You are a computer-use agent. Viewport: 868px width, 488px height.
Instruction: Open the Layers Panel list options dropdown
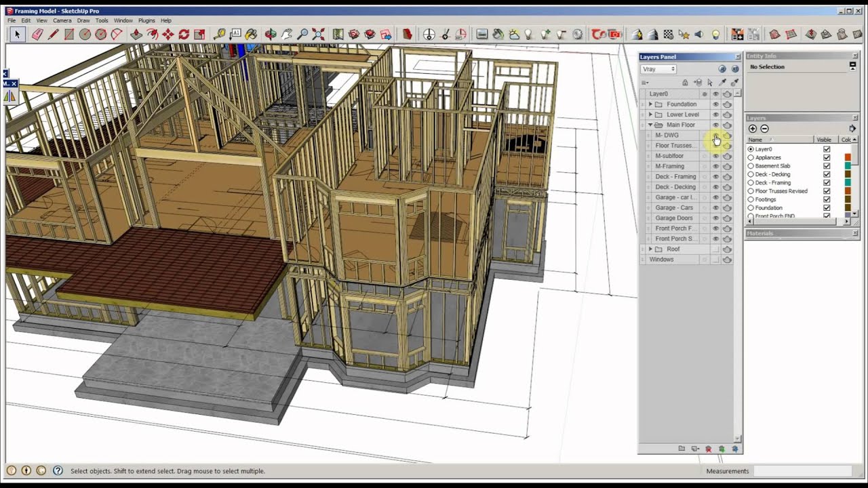click(x=646, y=83)
